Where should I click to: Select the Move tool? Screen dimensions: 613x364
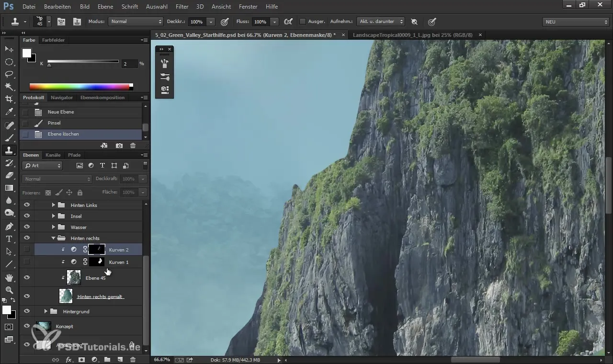9,49
